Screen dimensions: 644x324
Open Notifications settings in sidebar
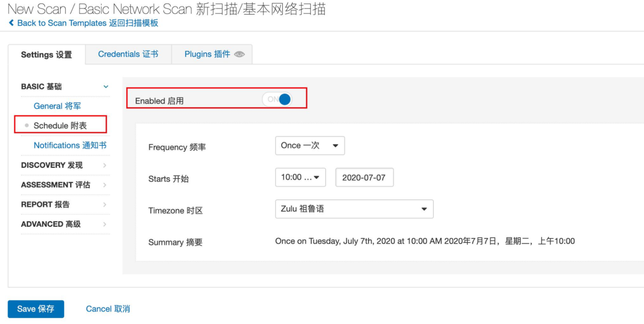[x=70, y=146]
